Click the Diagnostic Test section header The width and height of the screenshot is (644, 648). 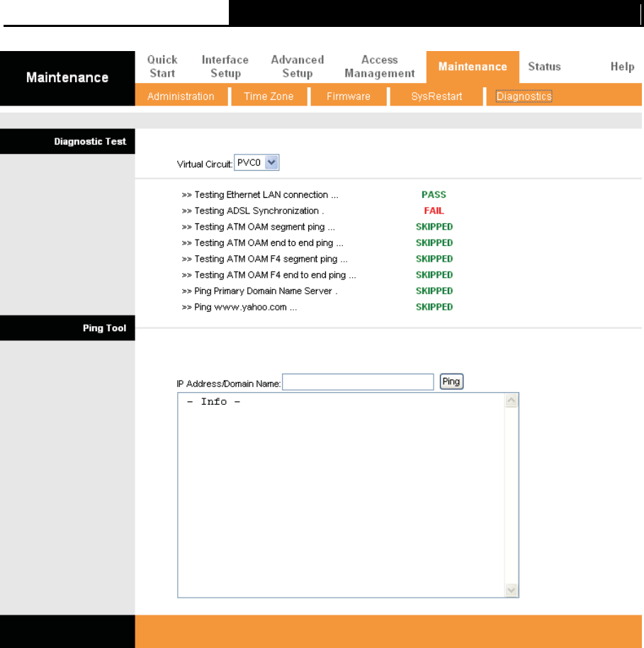(x=67, y=141)
